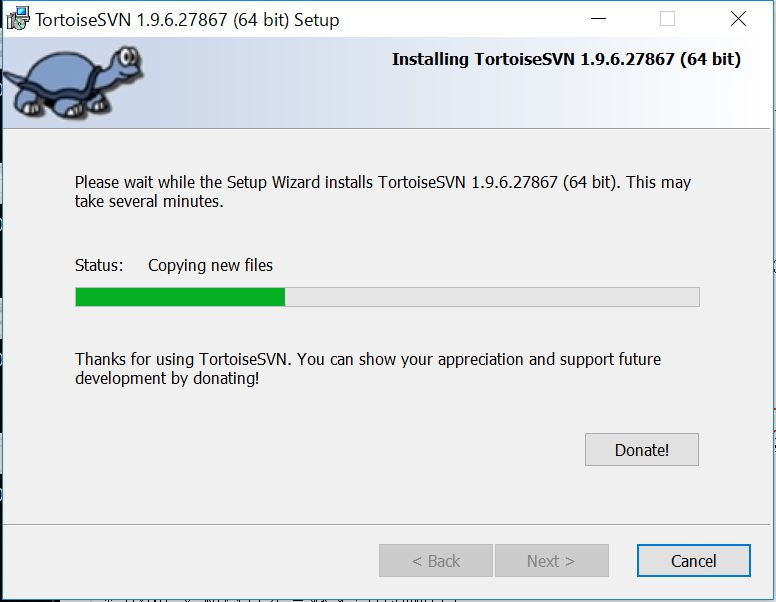Click the Status: label
The image size is (776, 602).
99,265
